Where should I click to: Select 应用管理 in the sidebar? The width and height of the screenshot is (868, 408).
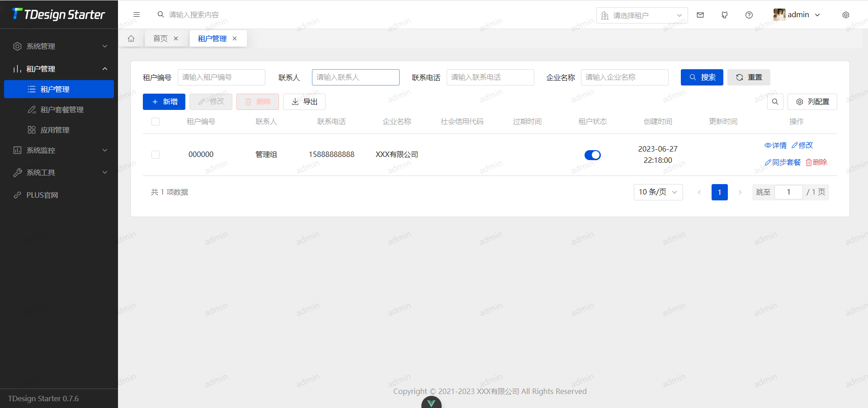55,130
